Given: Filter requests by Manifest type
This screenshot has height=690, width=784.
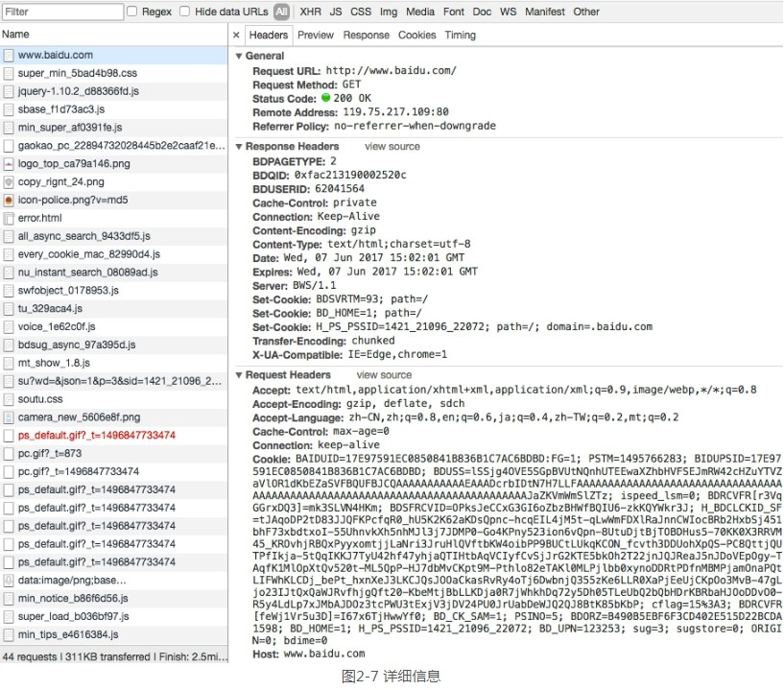Looking at the screenshot, I should (544, 12).
